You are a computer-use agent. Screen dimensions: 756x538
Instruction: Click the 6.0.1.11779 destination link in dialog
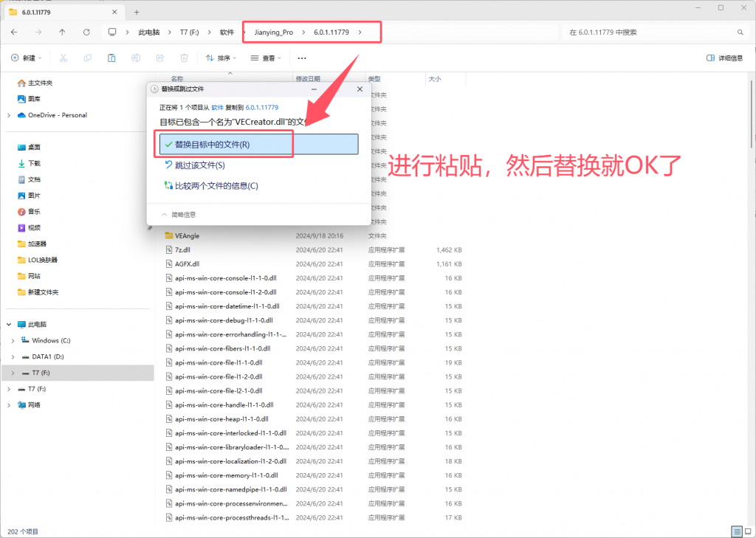click(262, 108)
